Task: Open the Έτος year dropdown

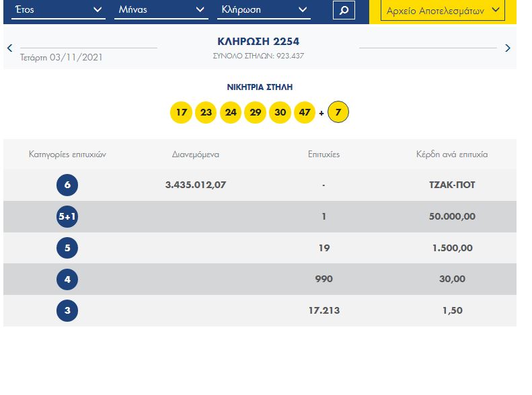Action: (63, 10)
